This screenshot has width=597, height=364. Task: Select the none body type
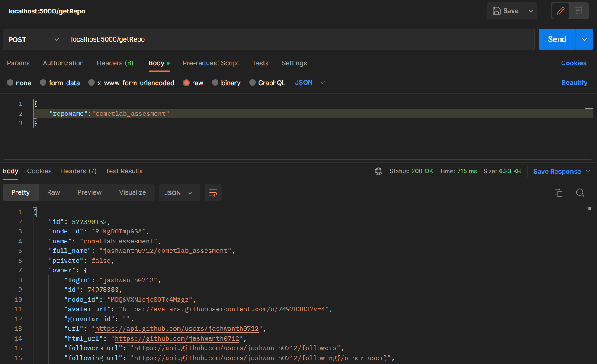point(19,83)
